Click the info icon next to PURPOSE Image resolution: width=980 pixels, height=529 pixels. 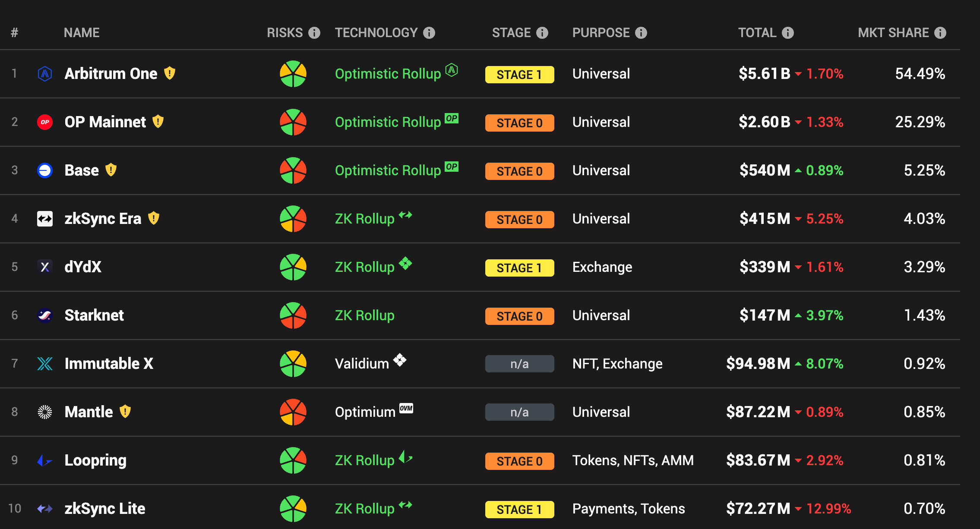point(641,33)
